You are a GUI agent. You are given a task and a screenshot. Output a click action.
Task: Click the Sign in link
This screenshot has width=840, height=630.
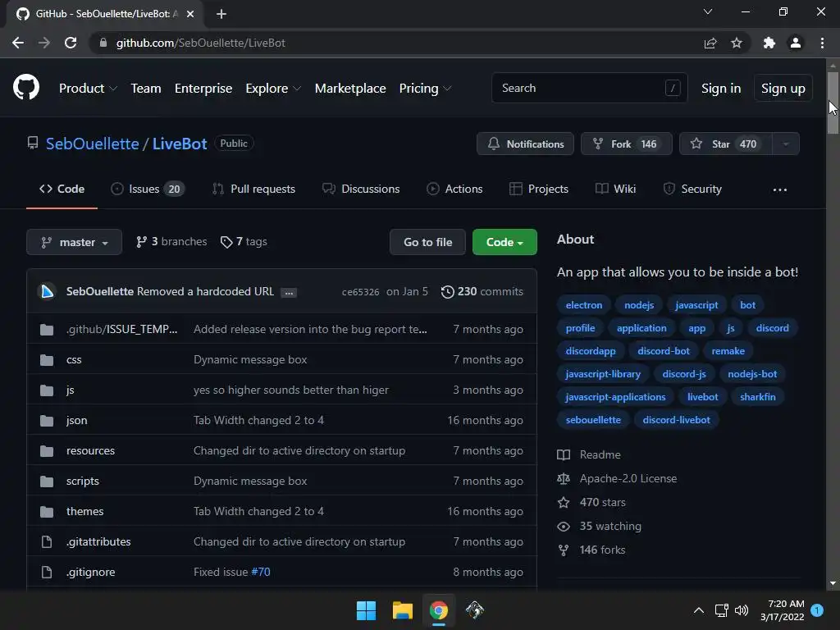click(721, 89)
